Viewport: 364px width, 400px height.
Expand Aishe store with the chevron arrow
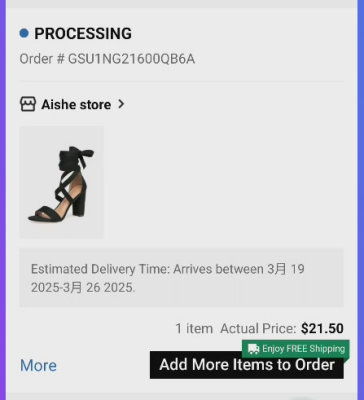click(121, 104)
